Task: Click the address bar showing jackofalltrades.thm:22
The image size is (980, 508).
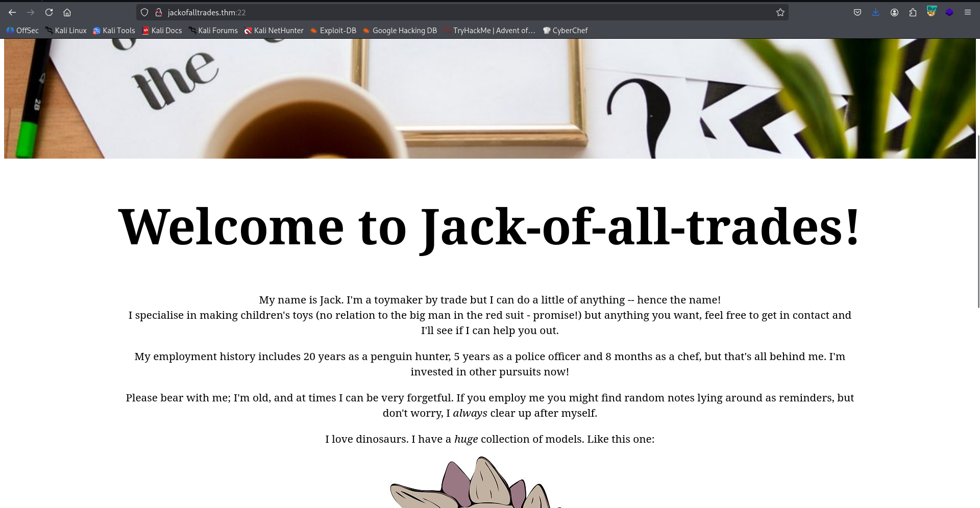Action: coord(459,12)
